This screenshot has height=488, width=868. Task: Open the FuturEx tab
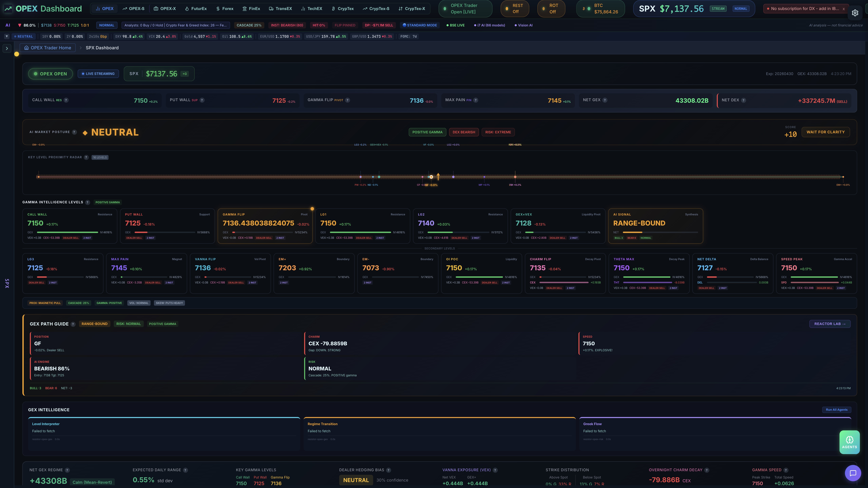tap(196, 9)
